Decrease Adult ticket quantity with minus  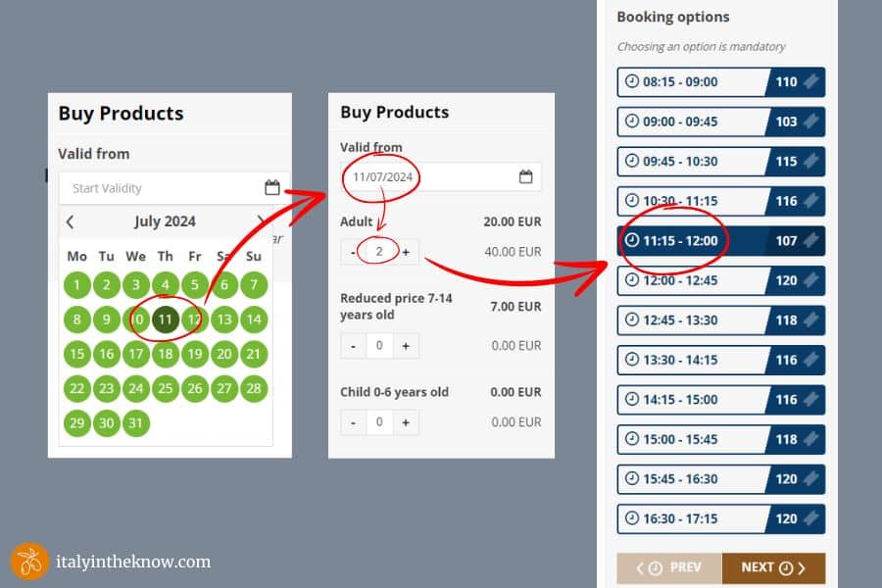click(353, 252)
